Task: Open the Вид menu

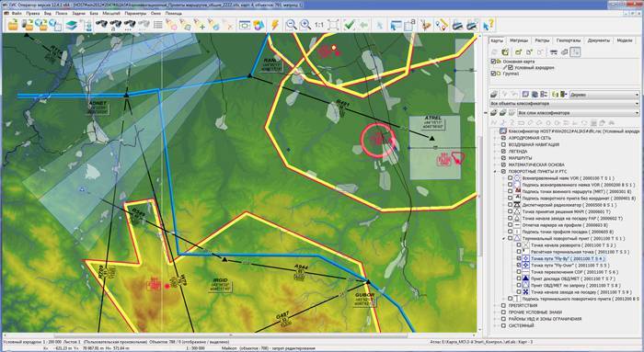Action: pos(48,13)
